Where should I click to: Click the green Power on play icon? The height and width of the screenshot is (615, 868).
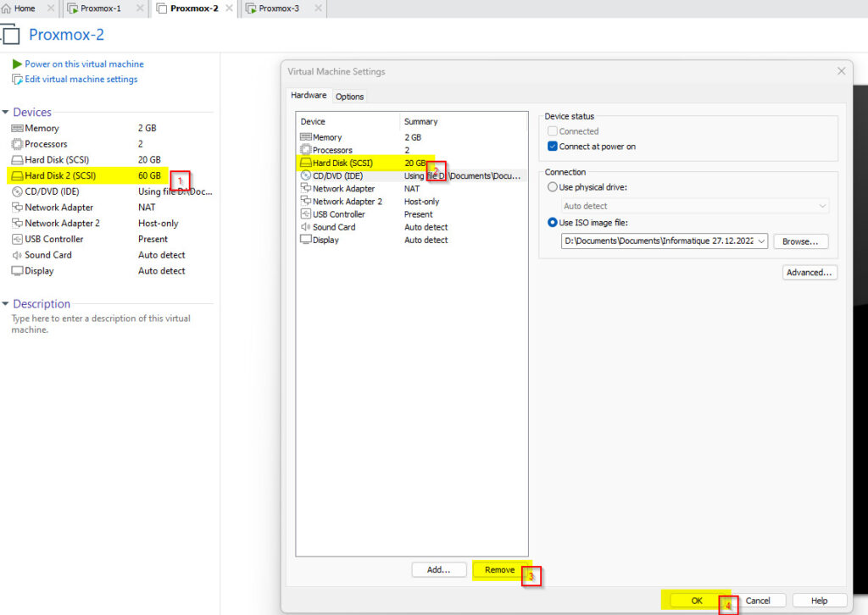[x=17, y=64]
